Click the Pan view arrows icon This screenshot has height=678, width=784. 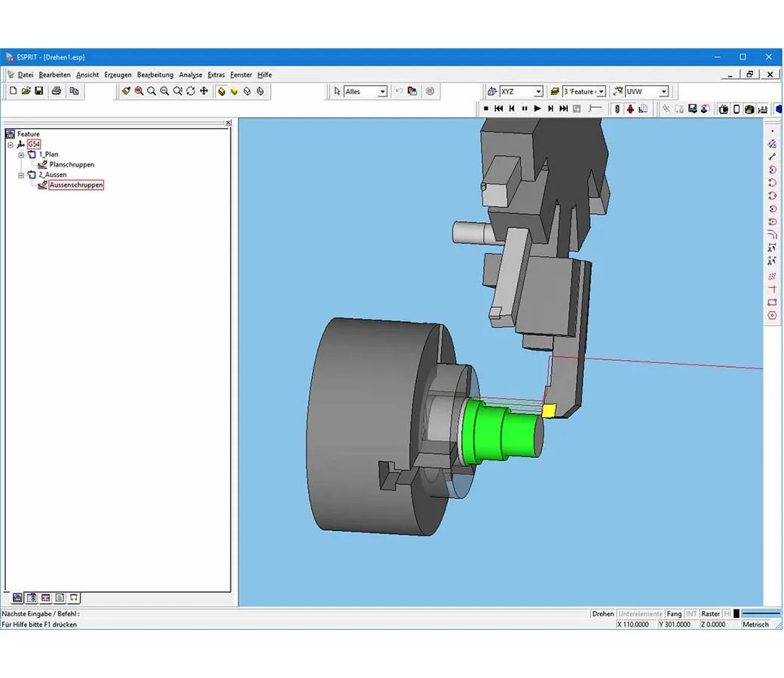[x=204, y=91]
